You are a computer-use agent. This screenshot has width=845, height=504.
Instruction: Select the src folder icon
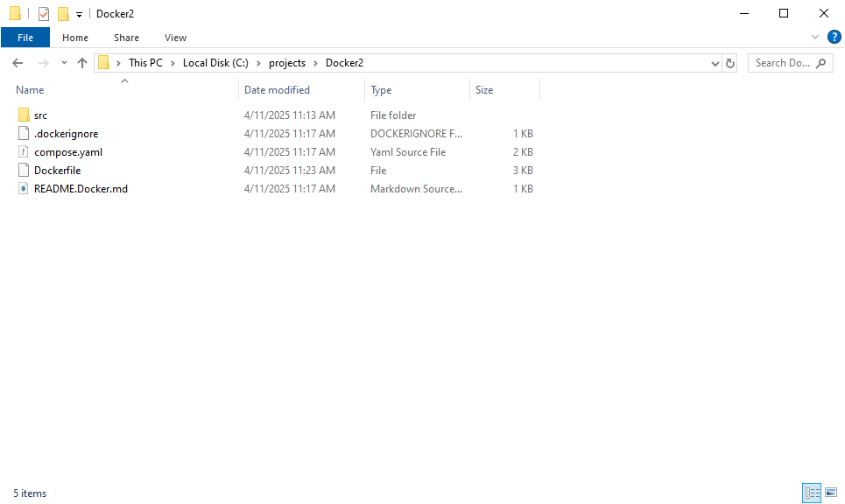(23, 115)
